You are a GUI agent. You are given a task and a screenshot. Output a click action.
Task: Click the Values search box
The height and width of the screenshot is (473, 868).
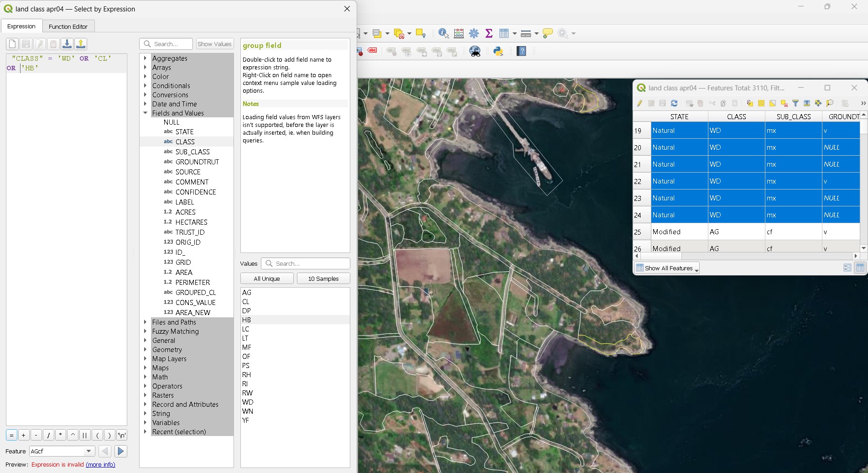(x=306, y=263)
